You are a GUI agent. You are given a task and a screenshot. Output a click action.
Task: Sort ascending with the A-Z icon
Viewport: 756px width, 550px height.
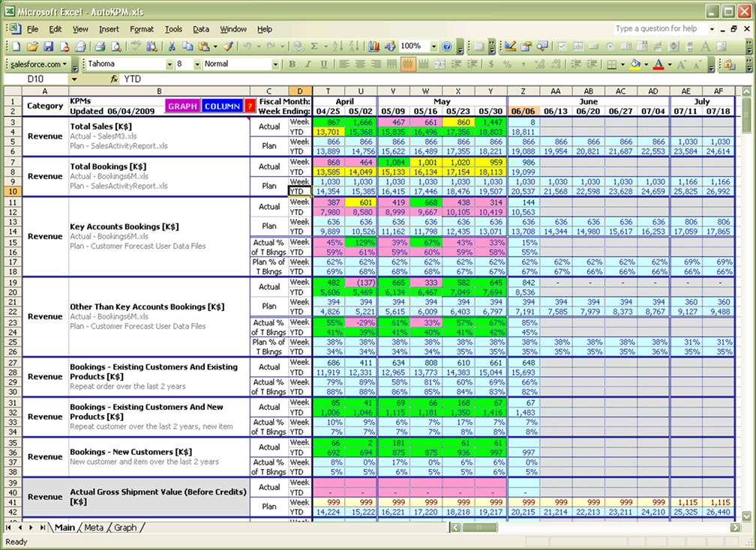click(x=338, y=46)
